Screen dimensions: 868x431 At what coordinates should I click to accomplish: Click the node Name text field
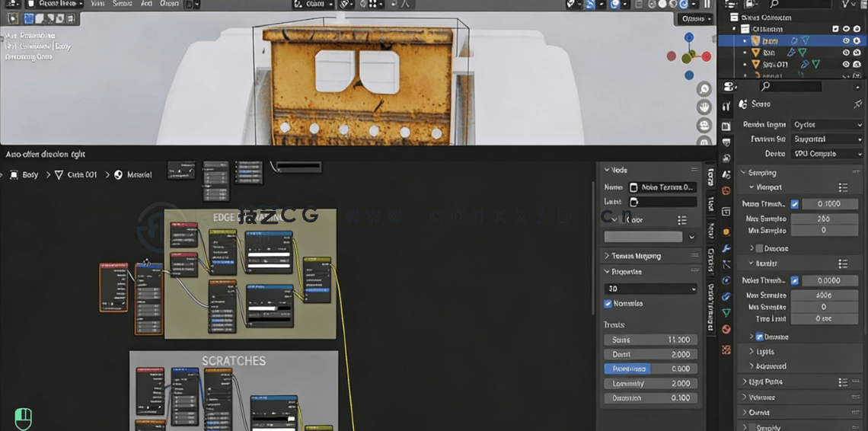(x=662, y=187)
